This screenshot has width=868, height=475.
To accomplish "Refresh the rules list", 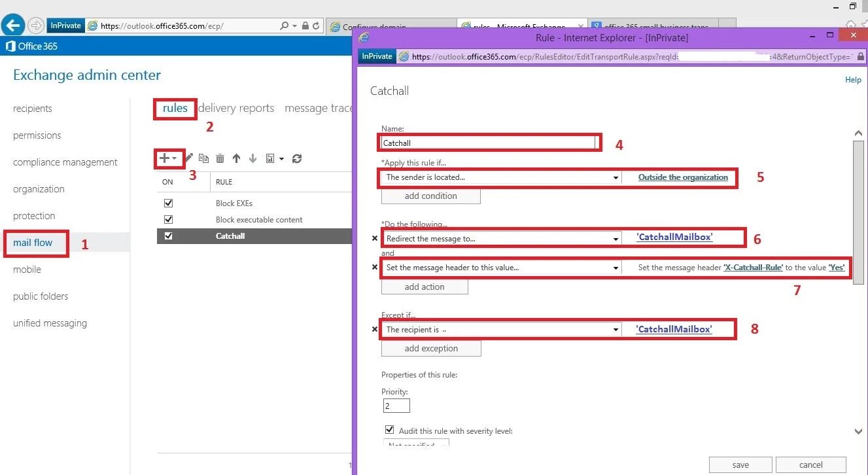I will click(297, 158).
